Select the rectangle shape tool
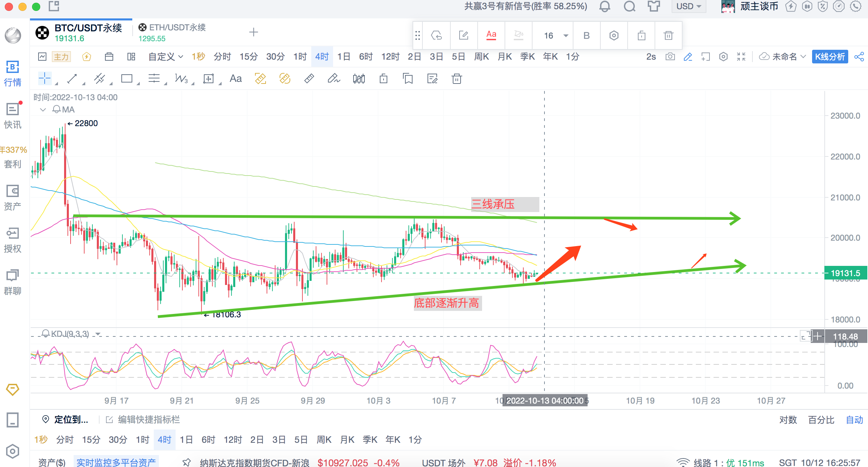The image size is (868, 467). pos(126,79)
